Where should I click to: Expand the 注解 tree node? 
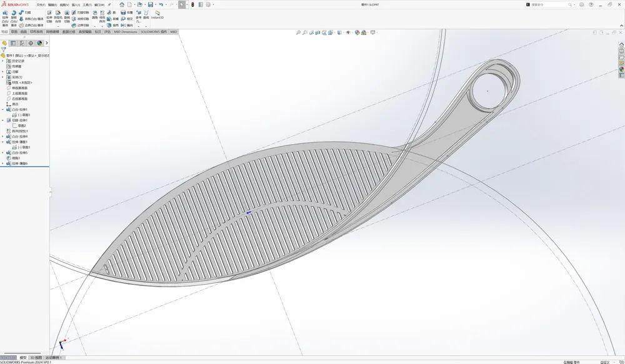[x=2, y=72]
